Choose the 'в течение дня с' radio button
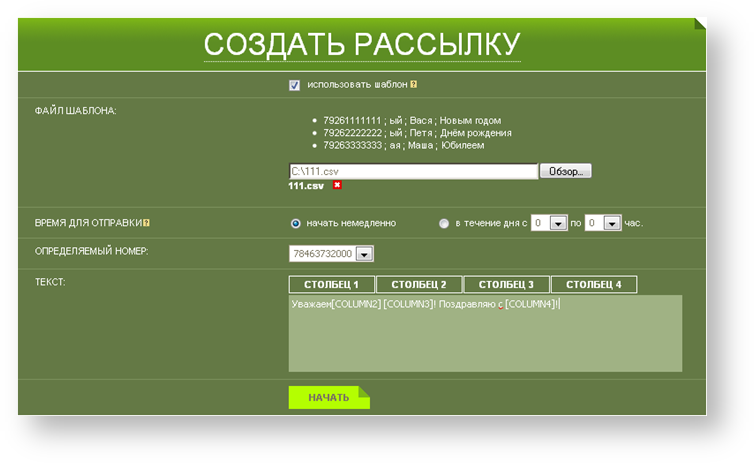This screenshot has height=464, width=755. coord(444,223)
